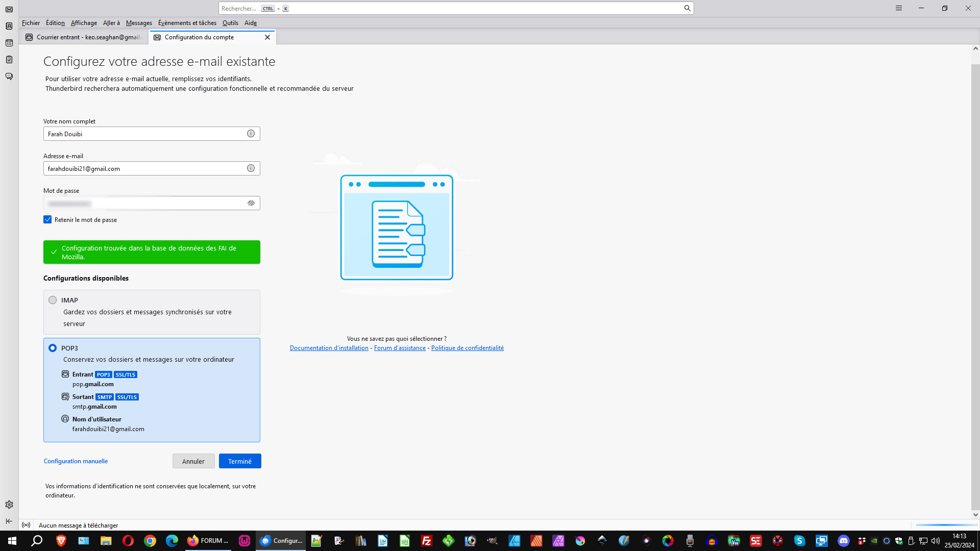Open Notepad++ from taskbar
This screenshot has height=551, width=980.
click(316, 541)
